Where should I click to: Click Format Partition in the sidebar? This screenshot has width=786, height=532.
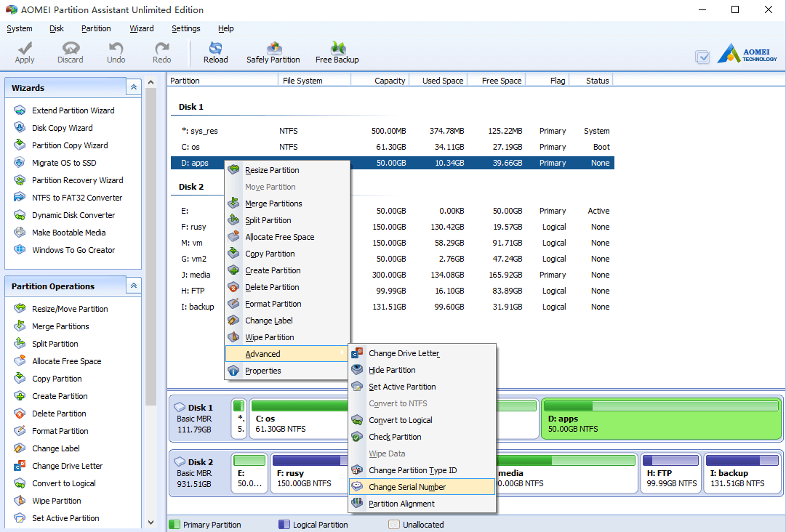click(x=60, y=431)
